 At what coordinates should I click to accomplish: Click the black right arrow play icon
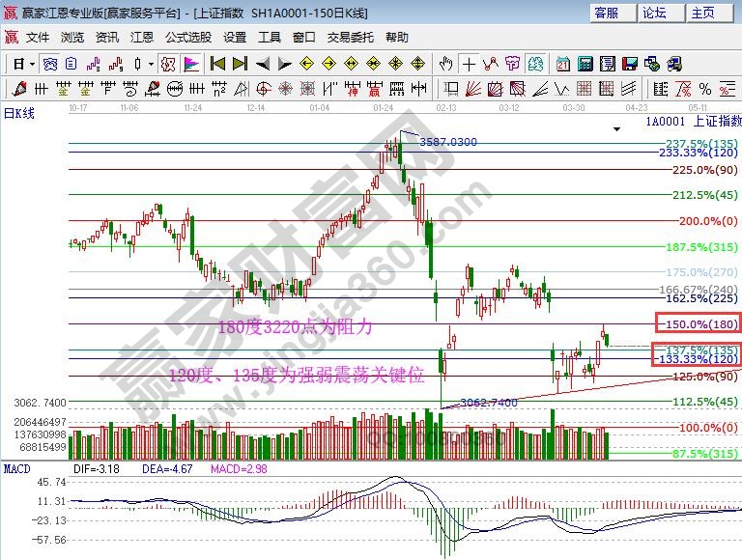pos(285,64)
